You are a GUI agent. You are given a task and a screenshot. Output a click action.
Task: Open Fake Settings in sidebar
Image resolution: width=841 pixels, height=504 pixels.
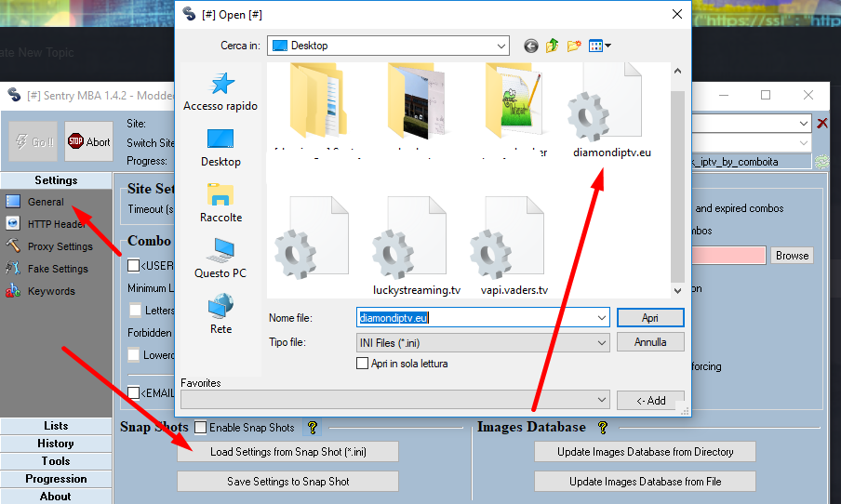pyautogui.click(x=58, y=269)
